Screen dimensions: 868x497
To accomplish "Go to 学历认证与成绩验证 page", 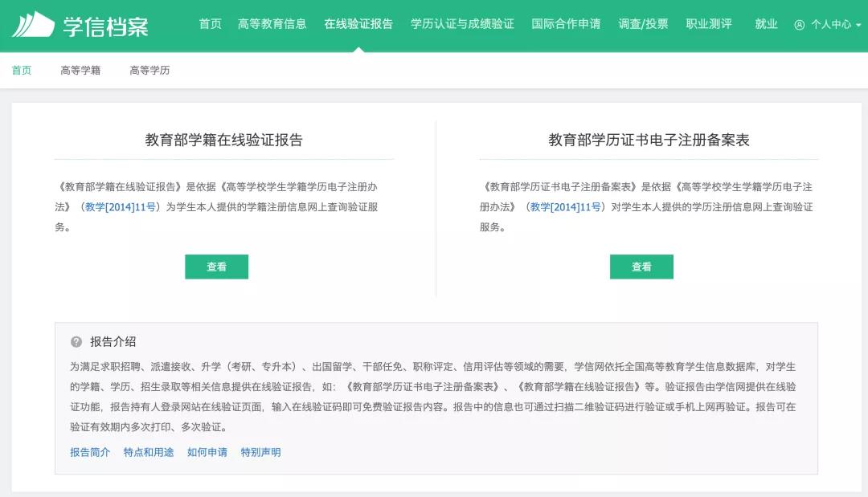I will pyautogui.click(x=462, y=24).
